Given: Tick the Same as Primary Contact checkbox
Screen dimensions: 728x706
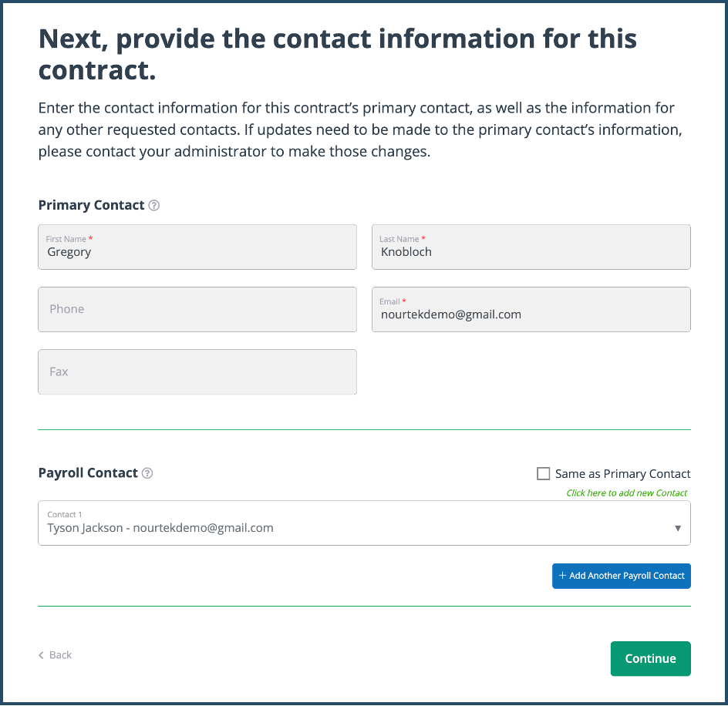Looking at the screenshot, I should pyautogui.click(x=544, y=474).
